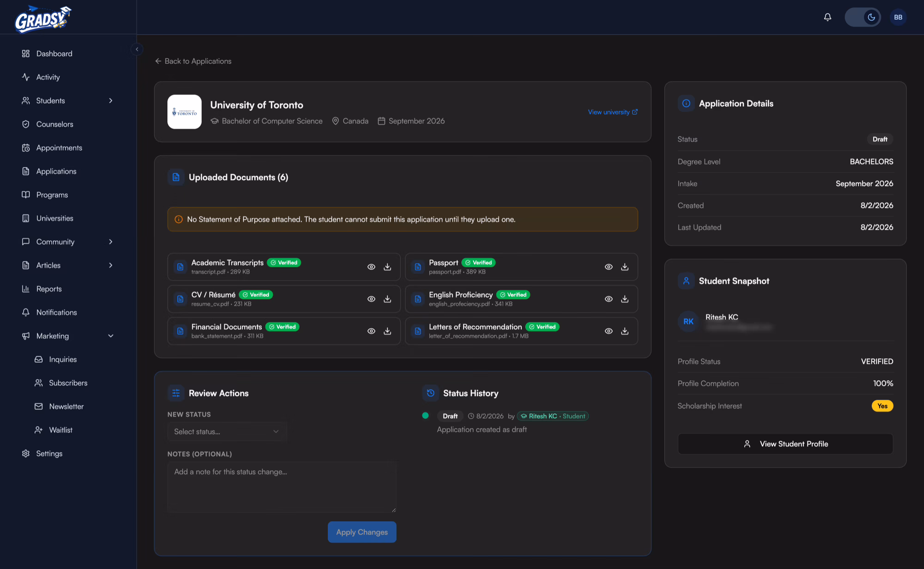The image size is (924, 569).
Task: Download the Financial Documents file
Action: pyautogui.click(x=388, y=331)
